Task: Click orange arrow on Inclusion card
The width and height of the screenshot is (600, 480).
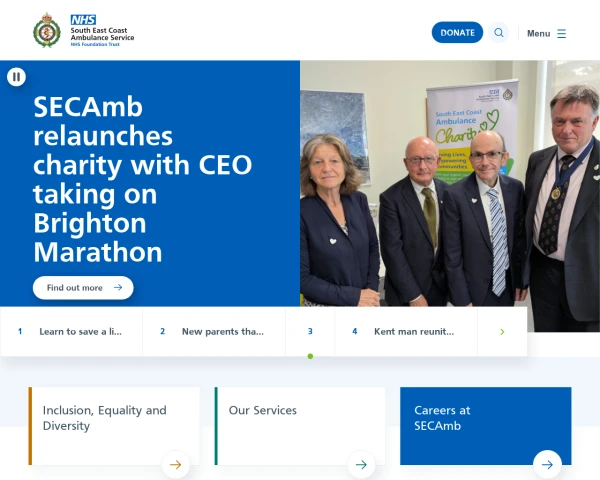Action: click(176, 465)
